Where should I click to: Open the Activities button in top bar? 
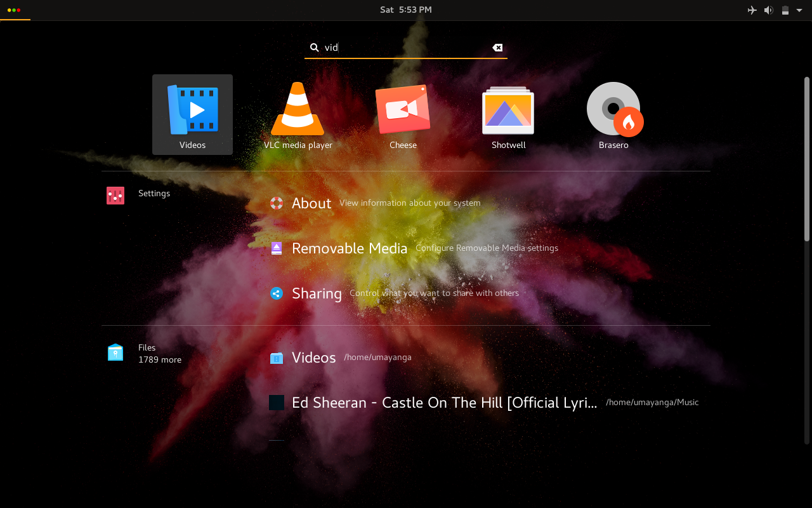pyautogui.click(x=15, y=10)
